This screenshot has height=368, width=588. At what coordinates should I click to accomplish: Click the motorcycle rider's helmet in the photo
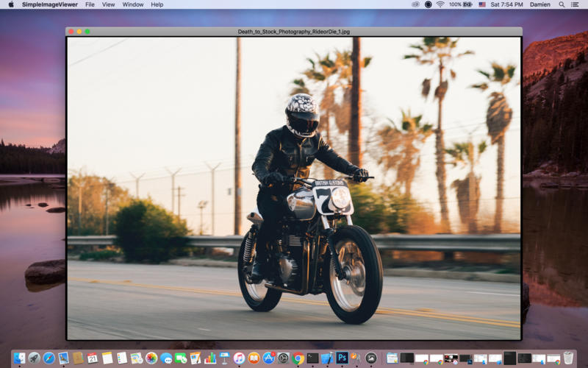pyautogui.click(x=302, y=114)
